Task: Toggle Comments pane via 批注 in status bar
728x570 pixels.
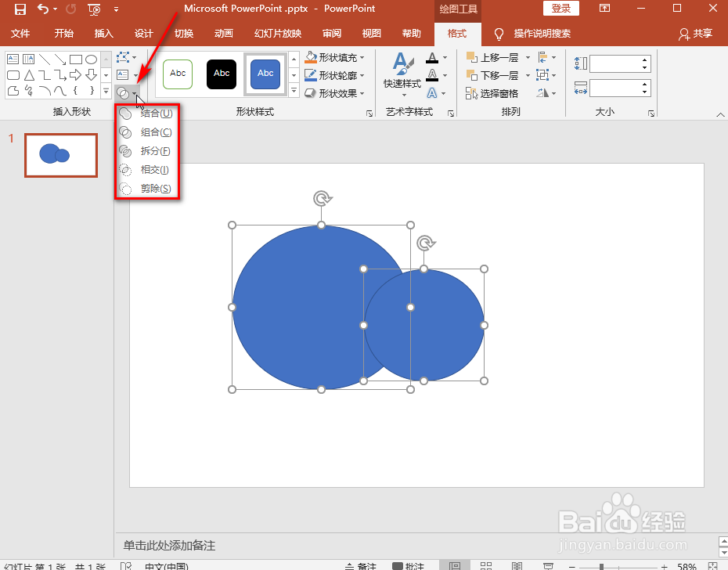Action: click(x=408, y=566)
